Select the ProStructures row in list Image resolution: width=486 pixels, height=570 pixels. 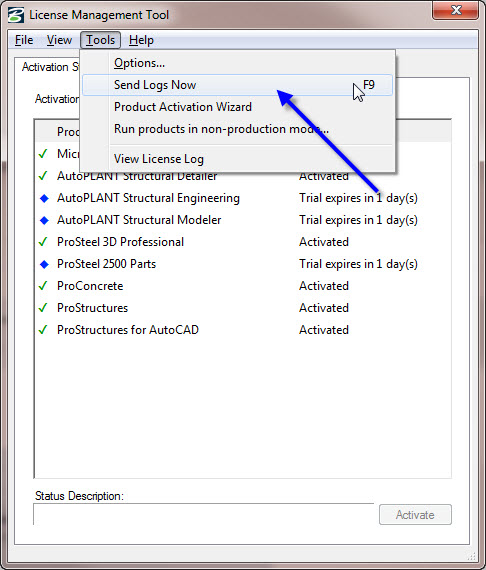pos(242,308)
